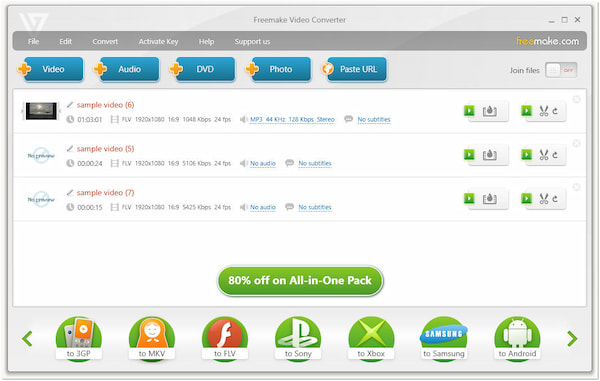Click the 01:03:01 duration of sample video (6)
Screen dimensions: 600x381
pyautogui.click(x=90, y=120)
